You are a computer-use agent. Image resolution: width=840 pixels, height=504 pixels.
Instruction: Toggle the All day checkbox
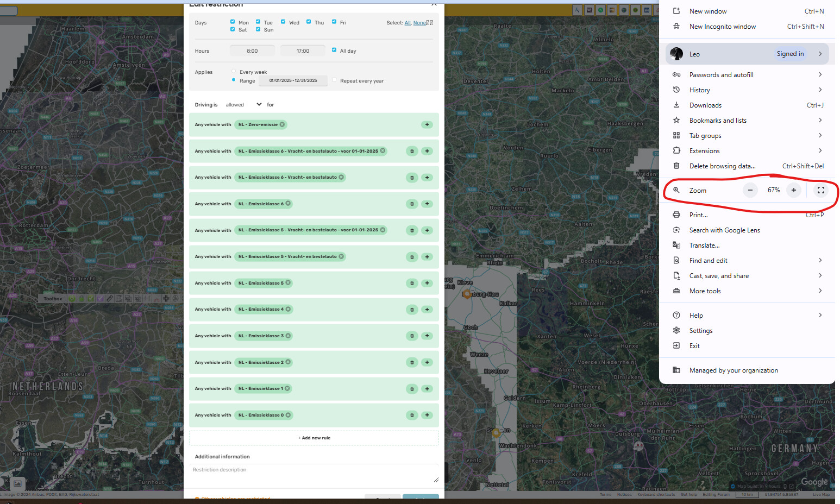pos(334,50)
